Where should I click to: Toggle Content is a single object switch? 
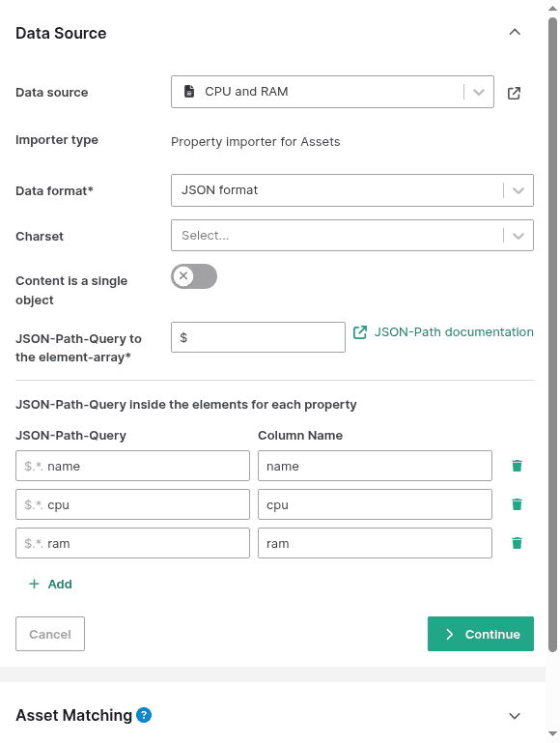click(x=194, y=276)
